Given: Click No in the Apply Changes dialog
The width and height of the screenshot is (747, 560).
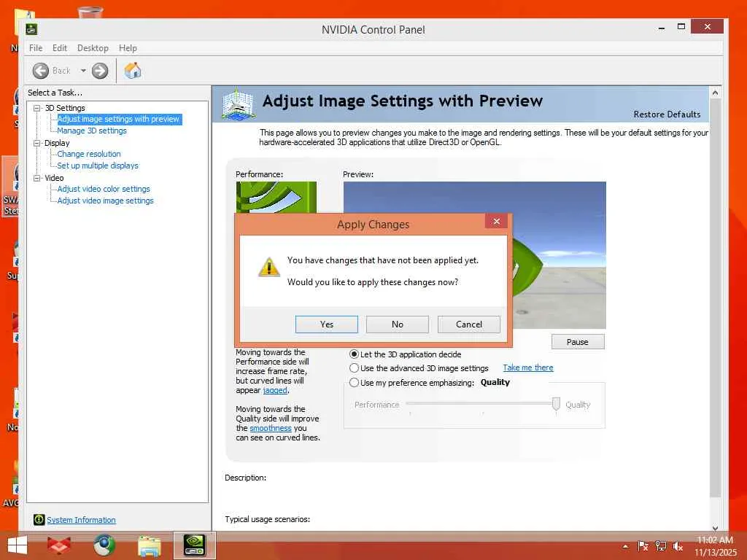Looking at the screenshot, I should pos(398,324).
